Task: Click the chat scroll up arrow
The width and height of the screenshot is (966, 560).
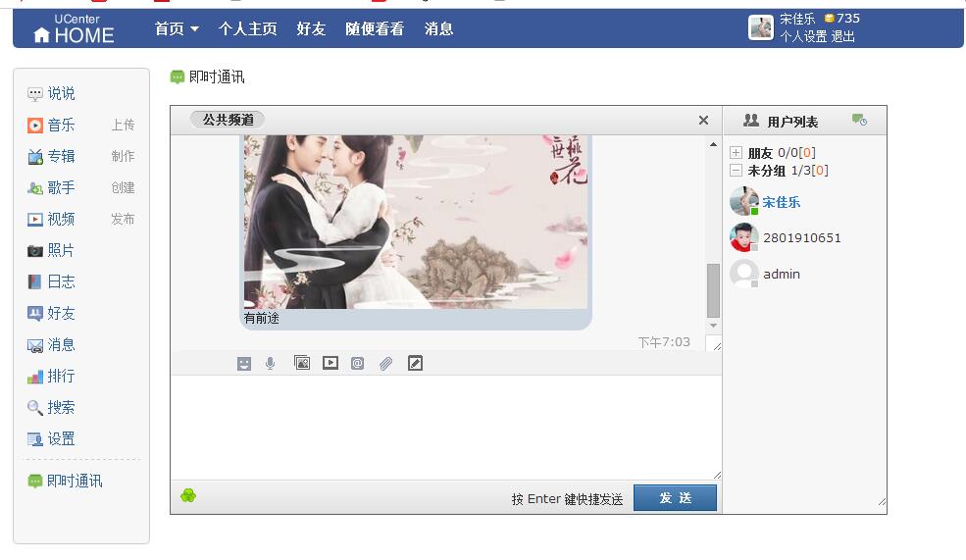Action: click(x=713, y=145)
